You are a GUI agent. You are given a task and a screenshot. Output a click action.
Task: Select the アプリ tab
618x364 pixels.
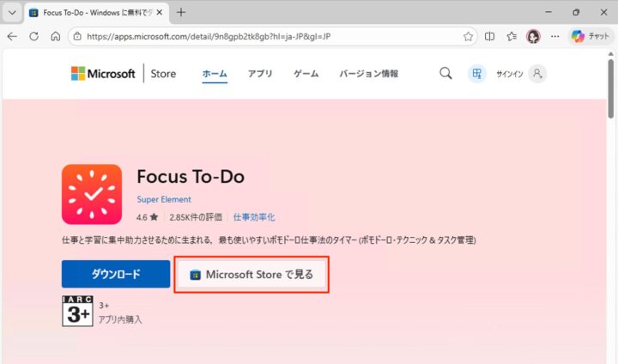[260, 74]
